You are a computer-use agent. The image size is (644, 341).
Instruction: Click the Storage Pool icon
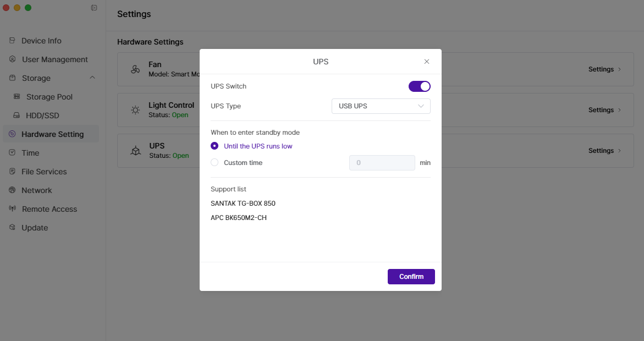[x=17, y=97]
